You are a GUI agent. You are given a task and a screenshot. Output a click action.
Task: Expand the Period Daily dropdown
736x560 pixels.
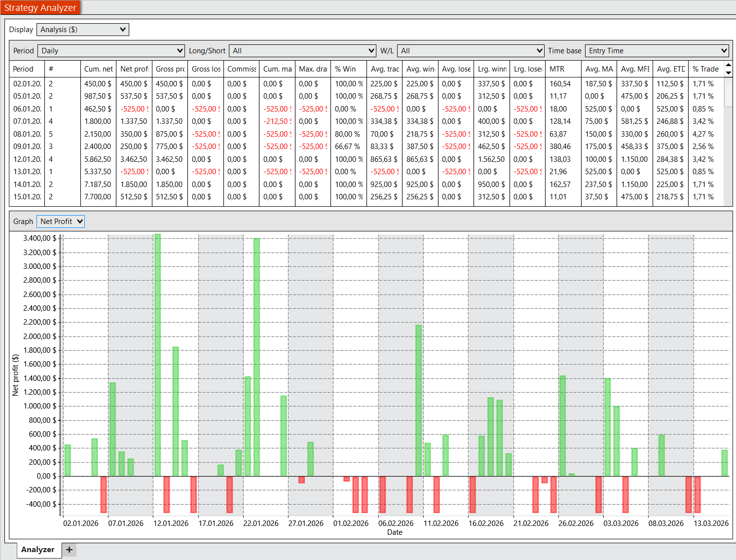click(x=112, y=51)
